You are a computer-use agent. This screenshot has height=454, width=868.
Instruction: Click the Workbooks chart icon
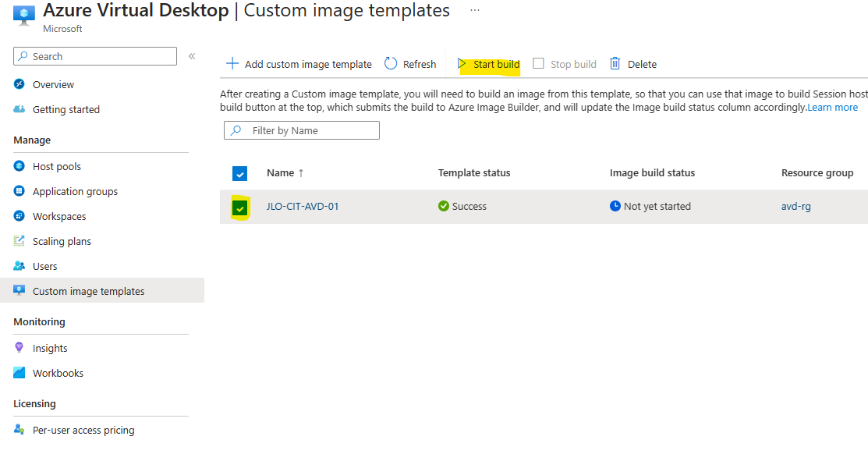tap(19, 373)
